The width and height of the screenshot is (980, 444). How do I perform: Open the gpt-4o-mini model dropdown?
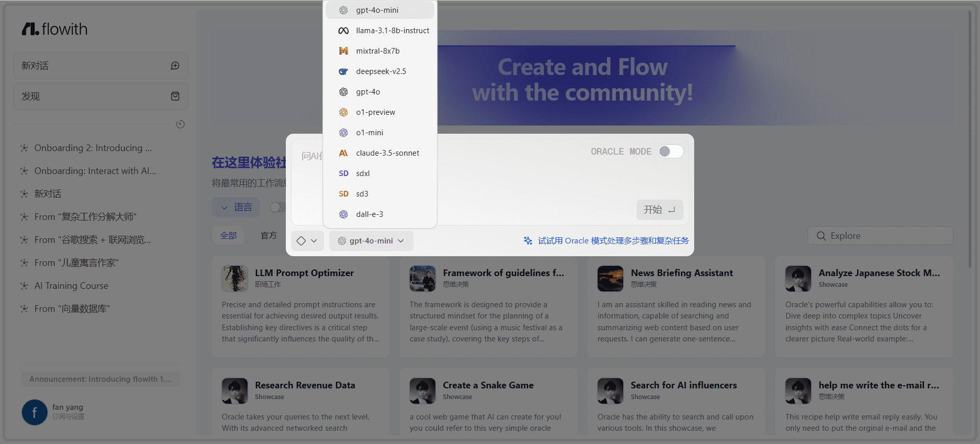371,241
